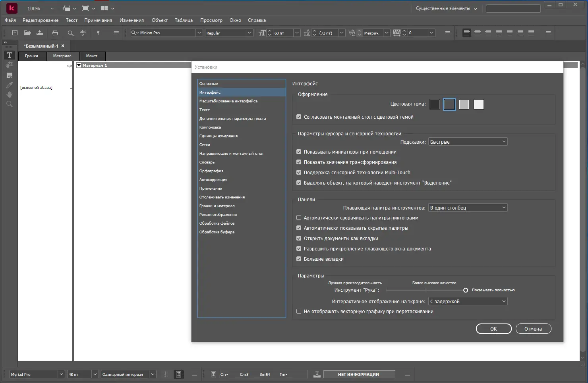Click the Open folder icon in toolbar

[27, 33]
